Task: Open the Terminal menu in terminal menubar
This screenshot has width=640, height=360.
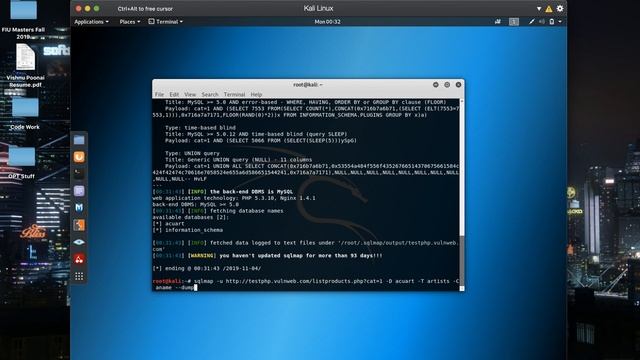Action: pos(234,94)
